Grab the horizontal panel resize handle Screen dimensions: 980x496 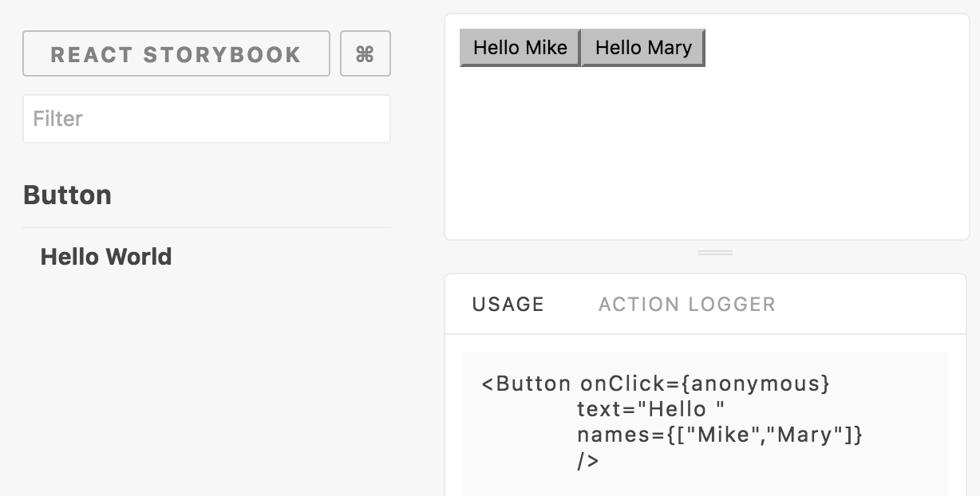[715, 253]
